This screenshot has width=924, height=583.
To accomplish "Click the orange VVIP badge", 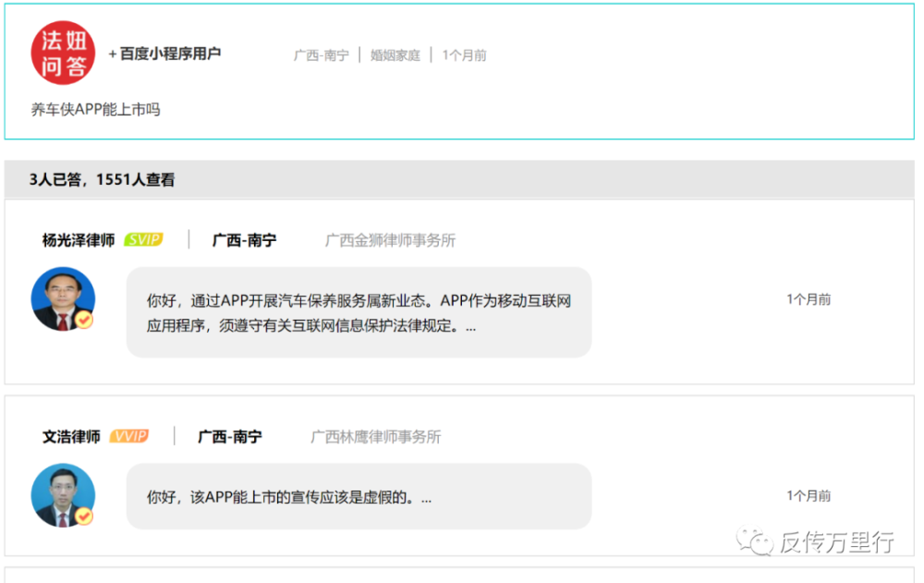I will tap(129, 436).
